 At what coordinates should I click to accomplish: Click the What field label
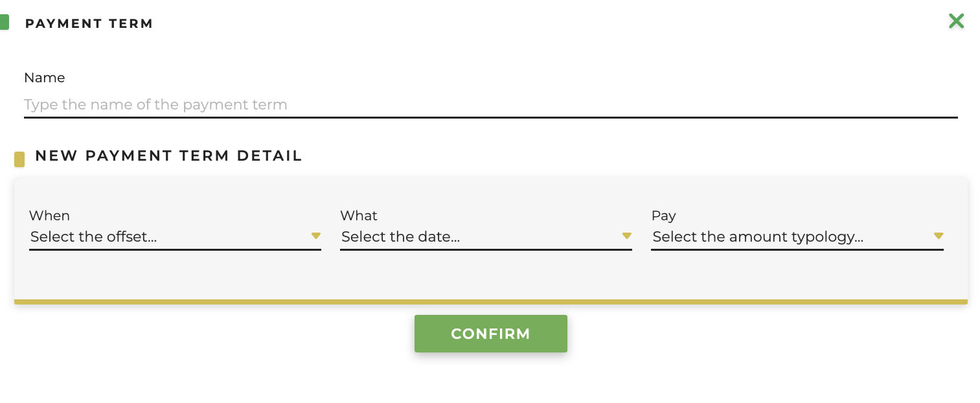[x=359, y=216]
